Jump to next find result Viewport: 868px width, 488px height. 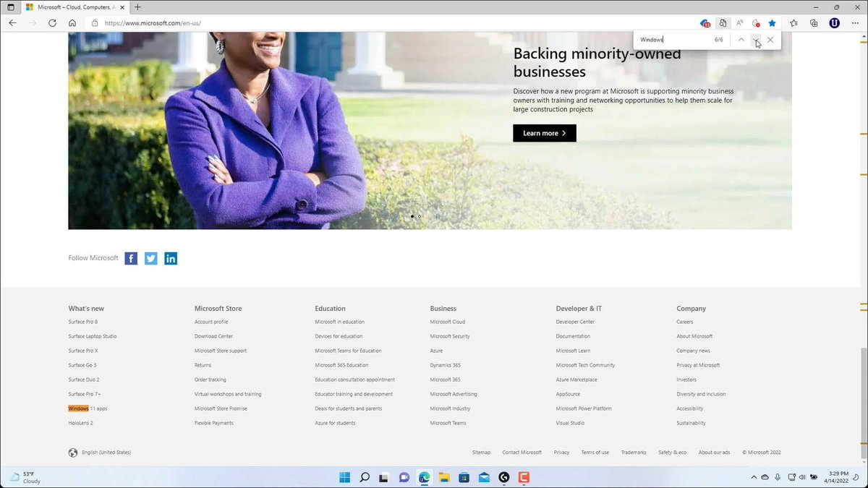[x=756, y=40]
